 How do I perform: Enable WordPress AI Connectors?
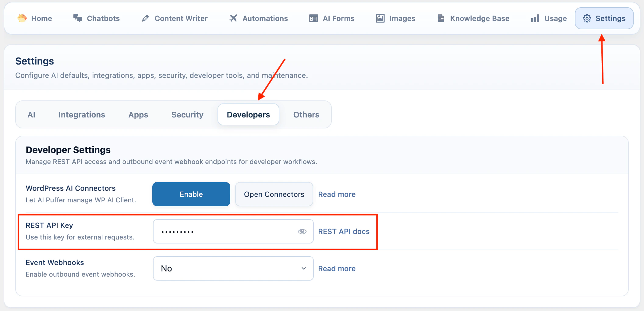pyautogui.click(x=191, y=194)
